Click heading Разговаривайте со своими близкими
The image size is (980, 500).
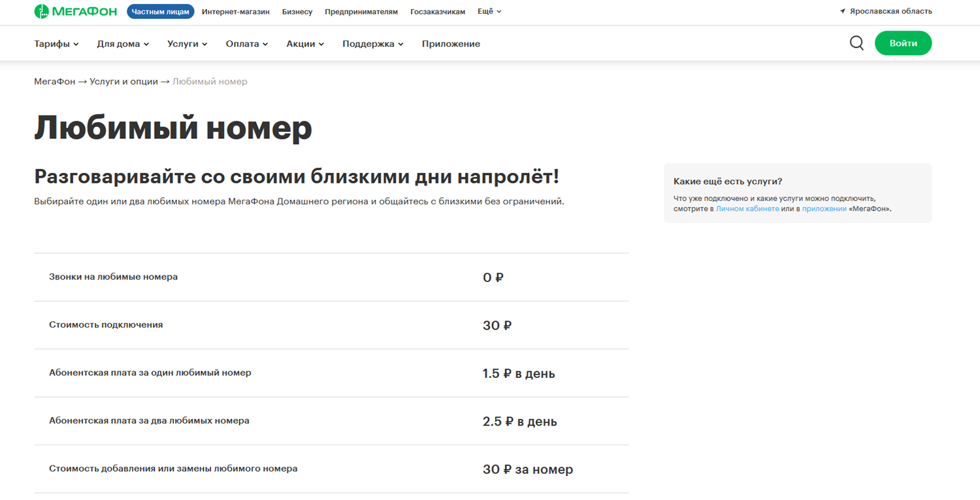[x=297, y=176]
